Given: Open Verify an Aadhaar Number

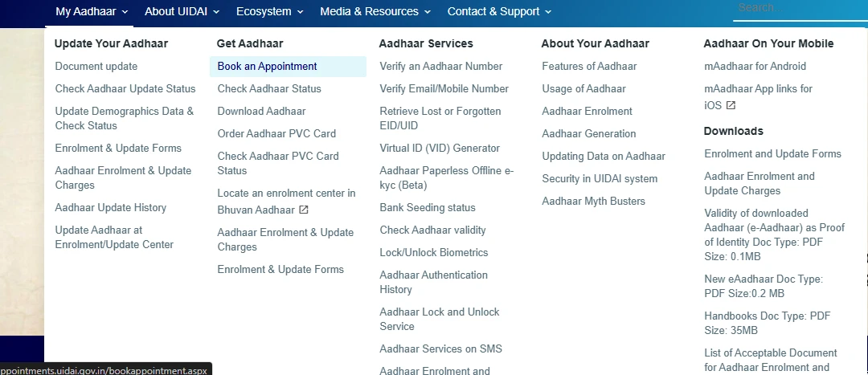Looking at the screenshot, I should [x=441, y=67].
